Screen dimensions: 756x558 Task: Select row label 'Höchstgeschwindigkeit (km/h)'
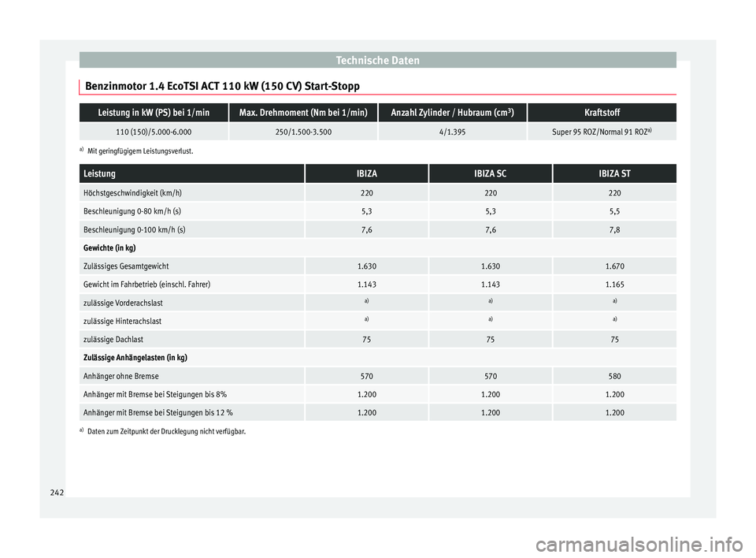pos(132,193)
